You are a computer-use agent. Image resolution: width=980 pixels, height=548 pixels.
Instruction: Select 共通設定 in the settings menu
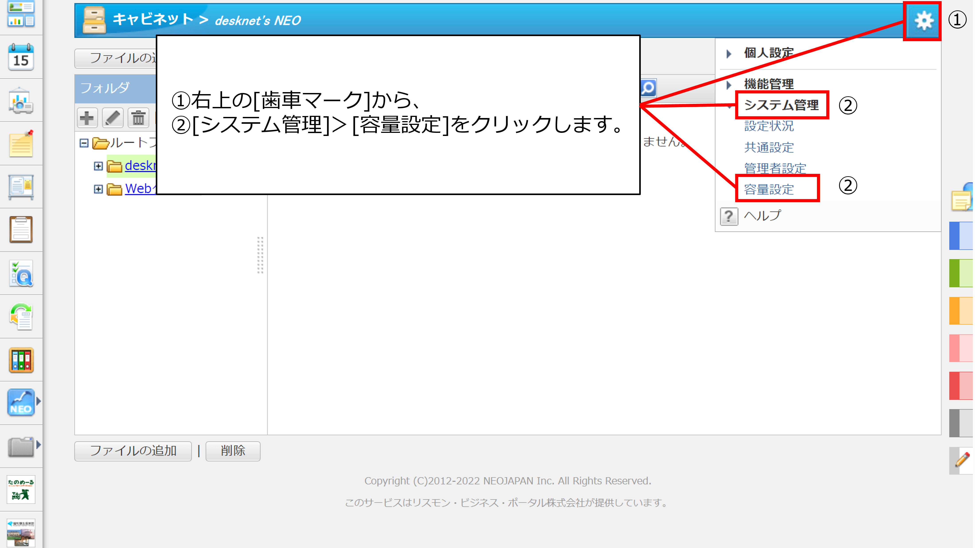coord(769,147)
